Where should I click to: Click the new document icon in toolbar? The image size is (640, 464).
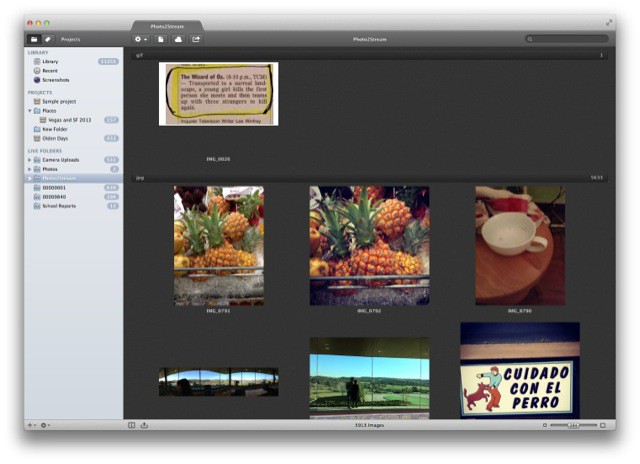point(161,39)
